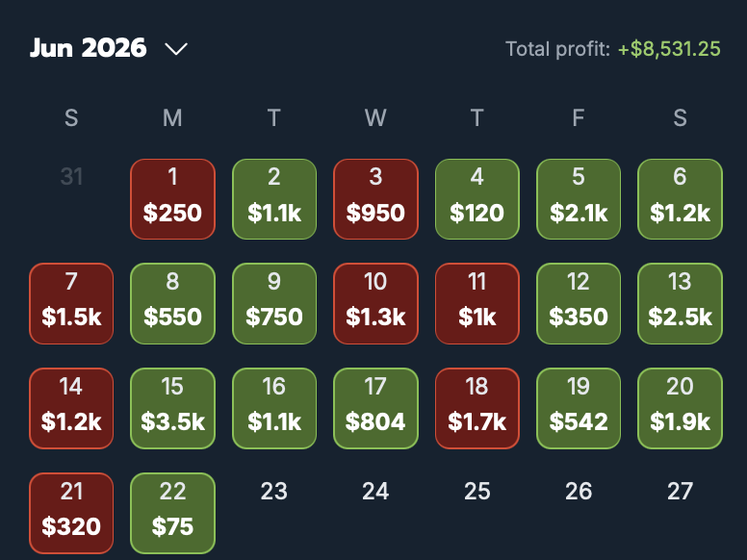The image size is (747, 560).
Task: Open June 9 green cell with $750
Action: pyautogui.click(x=274, y=304)
